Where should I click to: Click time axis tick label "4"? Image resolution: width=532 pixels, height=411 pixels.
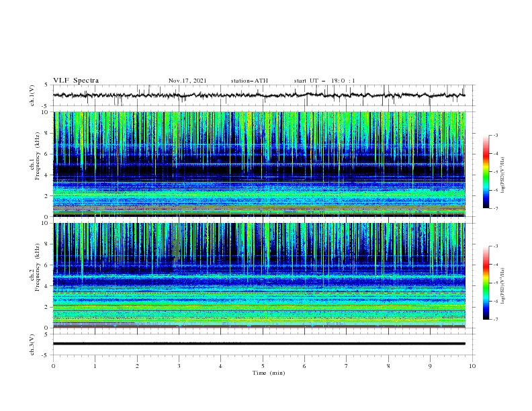coord(220,366)
